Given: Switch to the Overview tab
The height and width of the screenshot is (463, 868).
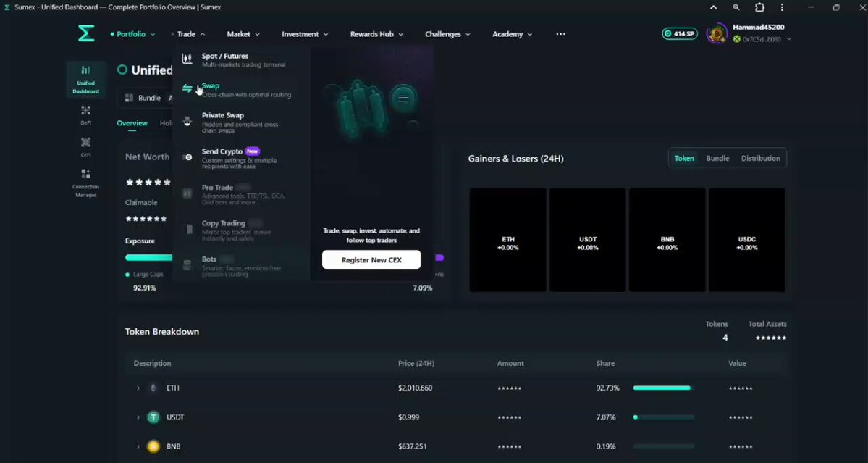Looking at the screenshot, I should [x=132, y=123].
